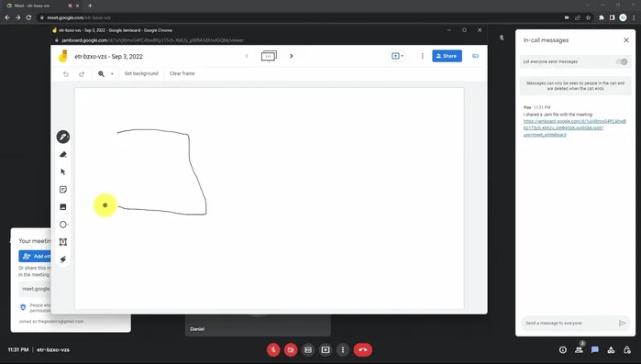Open a new browser tab
Screen dimensions: 641x364
[x=90, y=6]
